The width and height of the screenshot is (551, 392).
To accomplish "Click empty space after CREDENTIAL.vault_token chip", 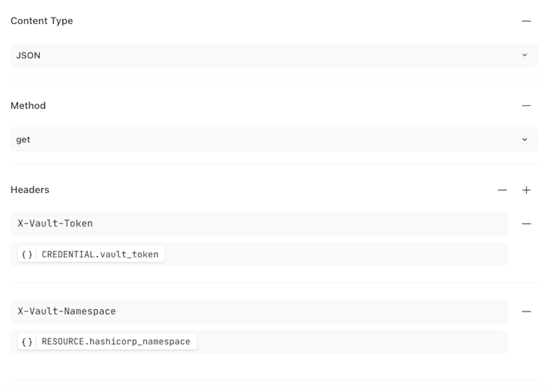I will 335,254.
